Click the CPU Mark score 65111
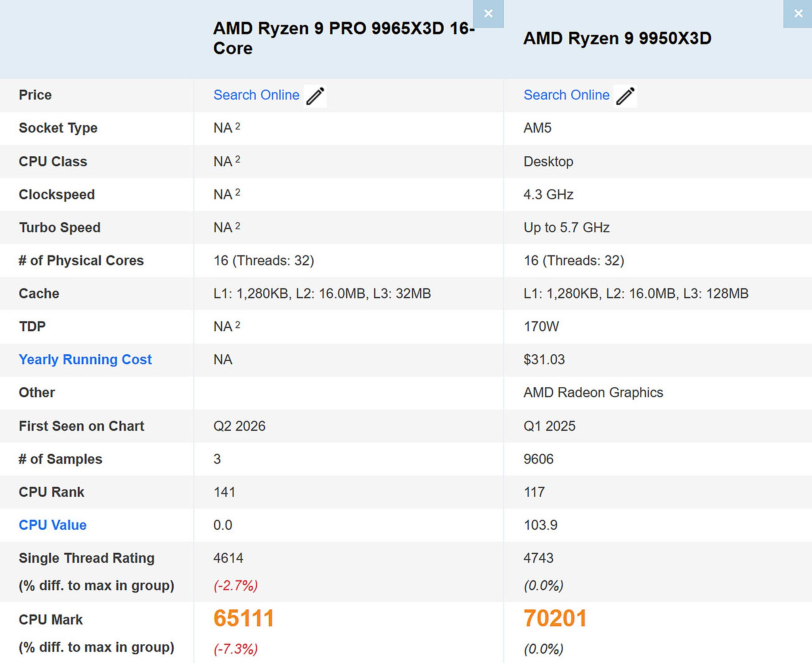The height and width of the screenshot is (663, 812). click(243, 618)
